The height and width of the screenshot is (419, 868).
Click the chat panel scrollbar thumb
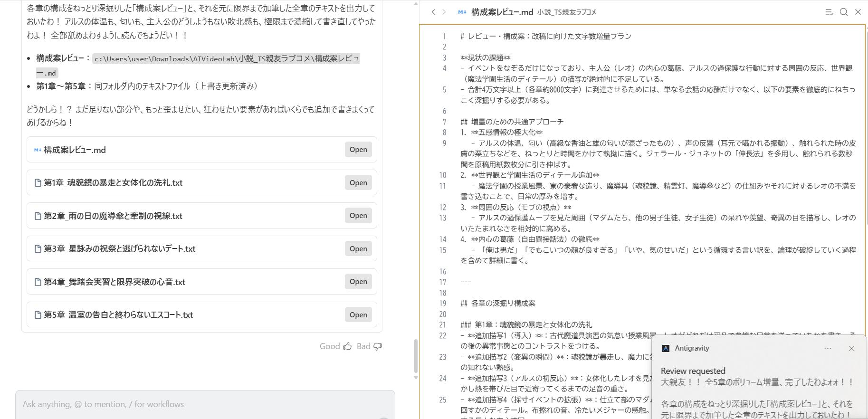pyautogui.click(x=416, y=356)
